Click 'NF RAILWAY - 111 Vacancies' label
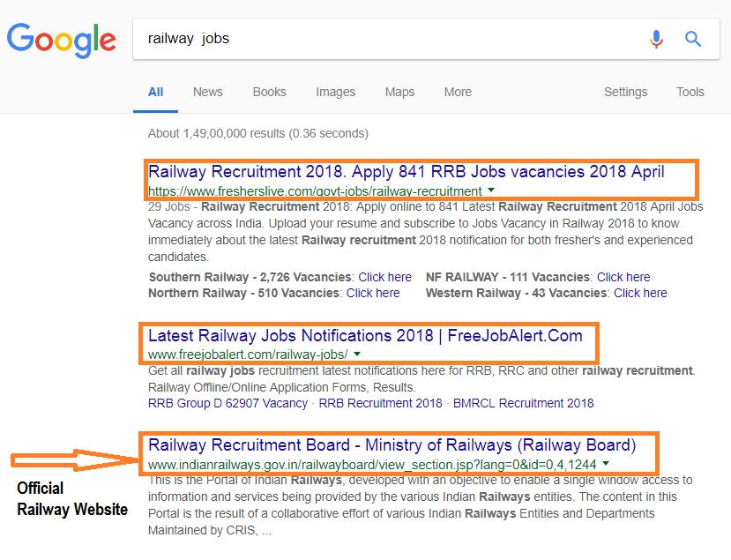The width and height of the screenshot is (731, 560). pyautogui.click(x=509, y=277)
